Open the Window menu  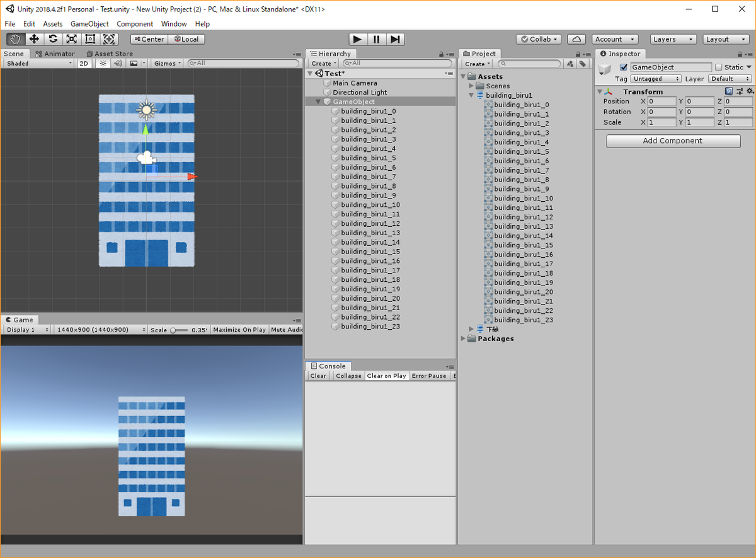tap(174, 24)
